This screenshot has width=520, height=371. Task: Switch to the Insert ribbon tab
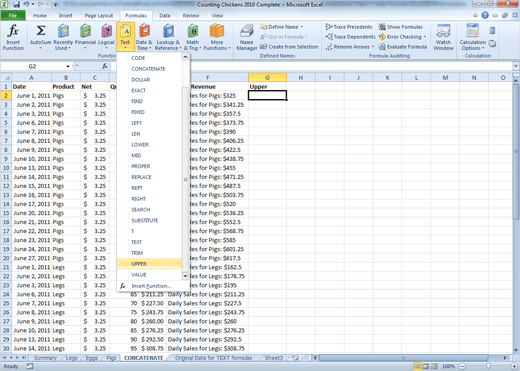[65, 15]
